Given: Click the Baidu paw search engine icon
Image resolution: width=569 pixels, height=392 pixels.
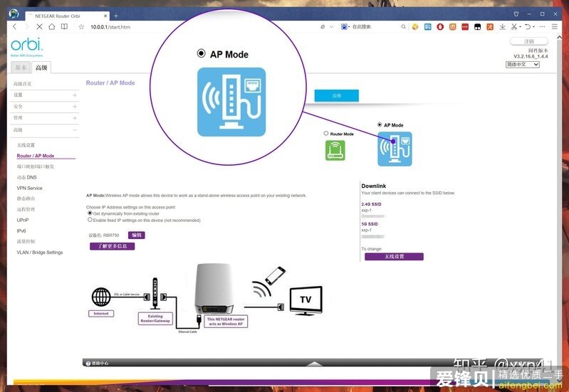Looking at the screenshot, I should point(344,26).
